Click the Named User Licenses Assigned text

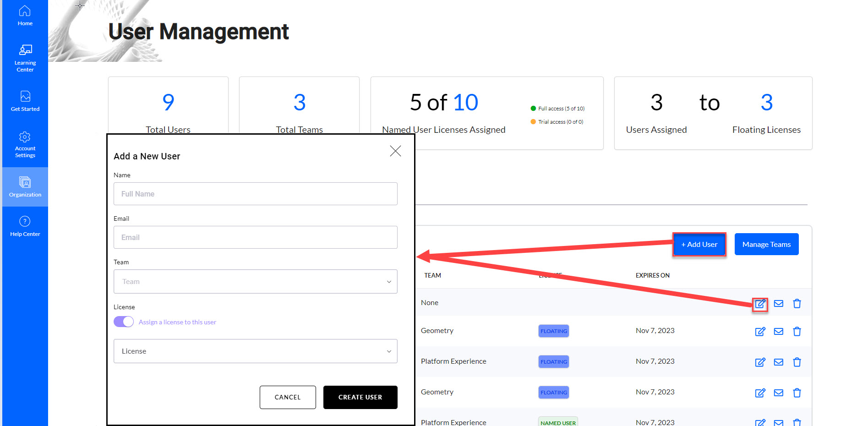click(444, 130)
